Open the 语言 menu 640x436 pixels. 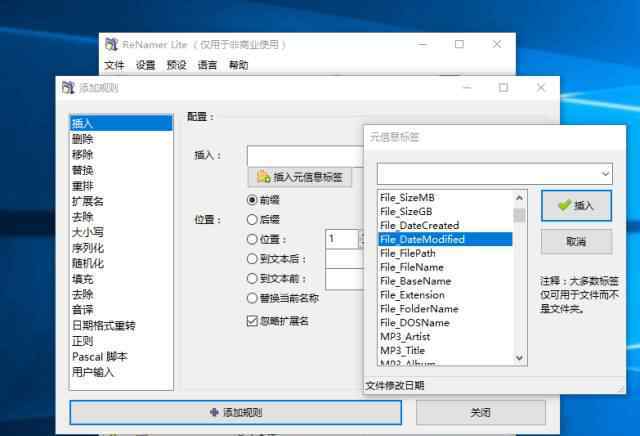(x=207, y=65)
